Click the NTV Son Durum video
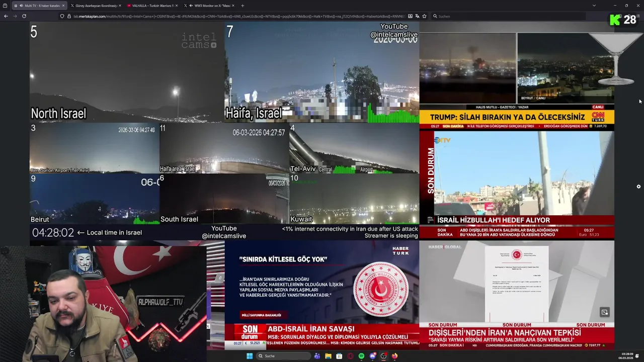 pos(517,185)
